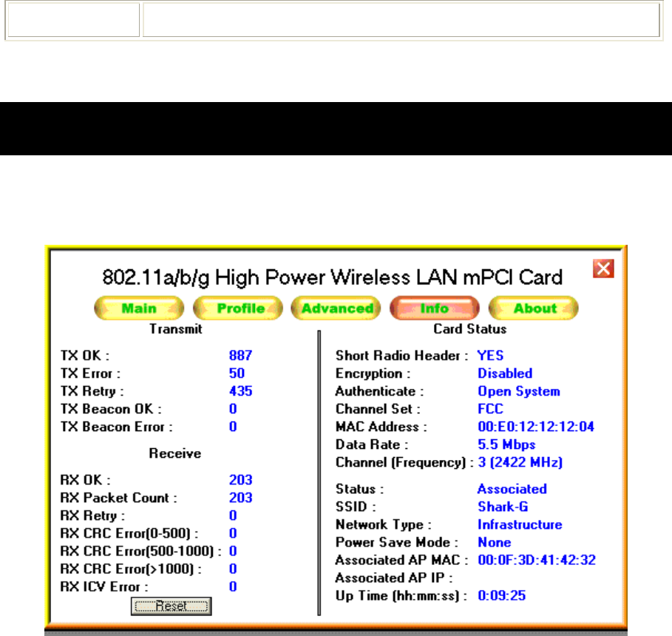Click the MAC Address 00:E0:12:12:12:04
This screenshot has height=636, width=672.
pyautogui.click(x=536, y=427)
